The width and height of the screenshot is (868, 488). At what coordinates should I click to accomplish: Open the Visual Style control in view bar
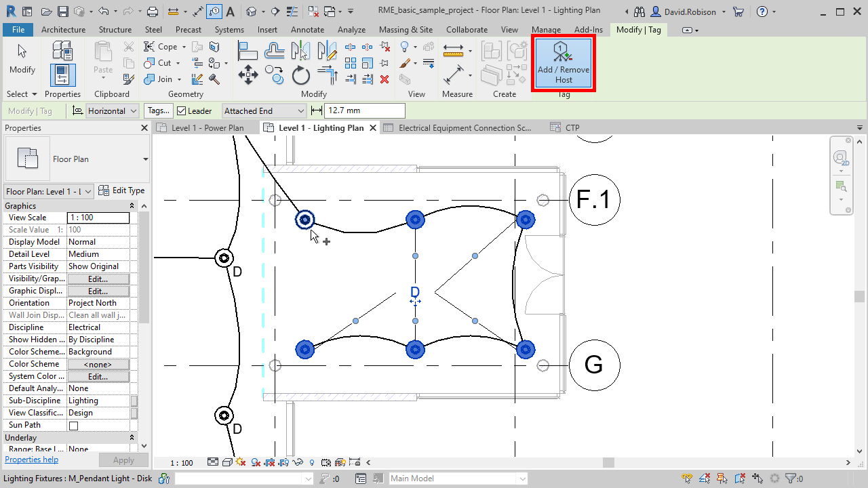[x=227, y=462]
